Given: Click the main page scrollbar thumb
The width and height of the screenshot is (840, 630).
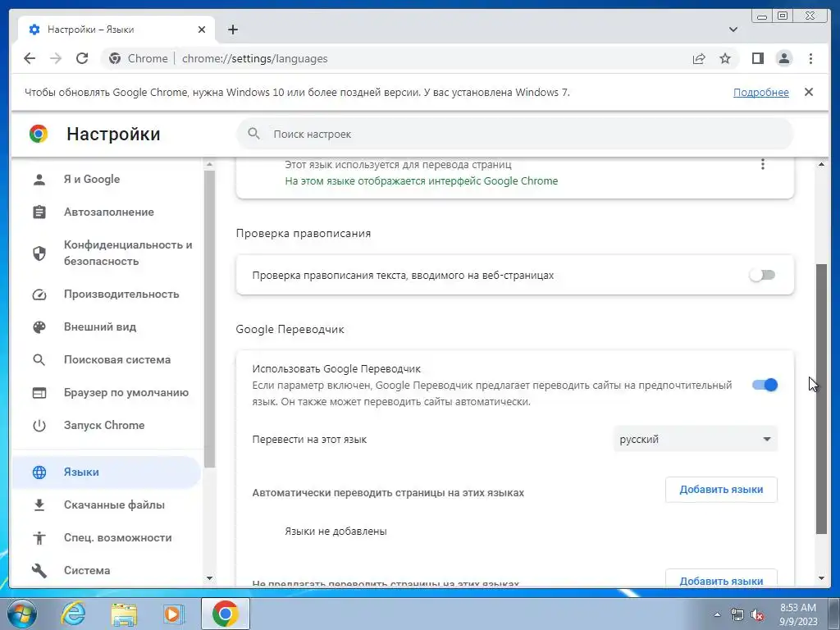Looking at the screenshot, I should [821, 399].
